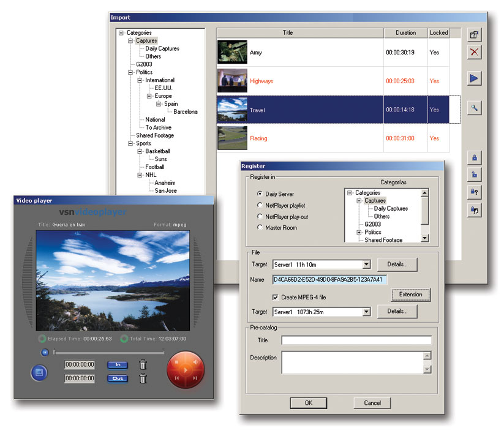
Task: Collapse the Politics node in the Import tree
Action: click(x=130, y=72)
